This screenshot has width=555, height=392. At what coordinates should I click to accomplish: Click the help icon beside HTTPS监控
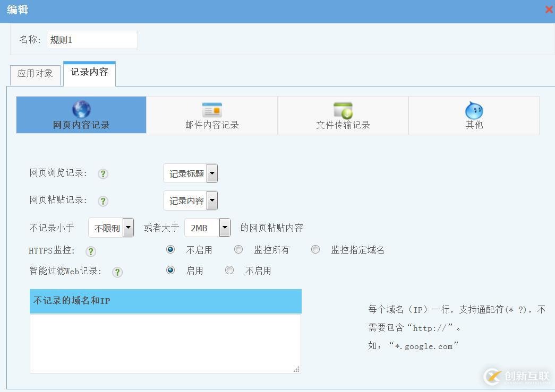(91, 251)
